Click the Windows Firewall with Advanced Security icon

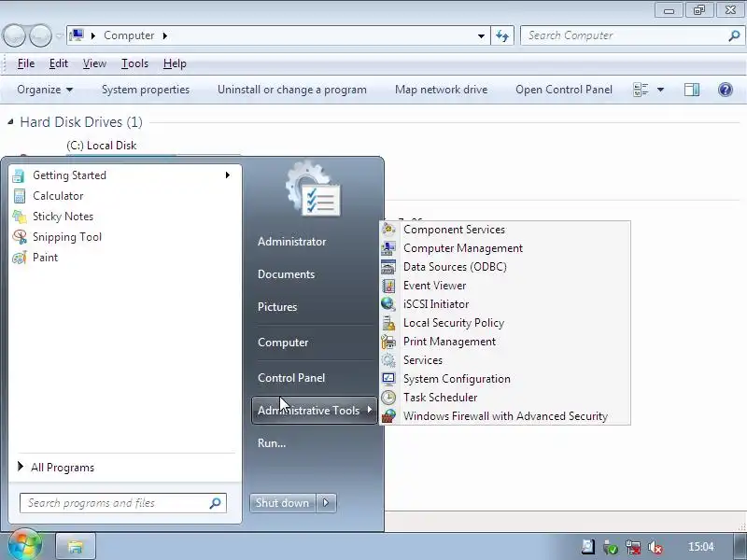coord(388,415)
